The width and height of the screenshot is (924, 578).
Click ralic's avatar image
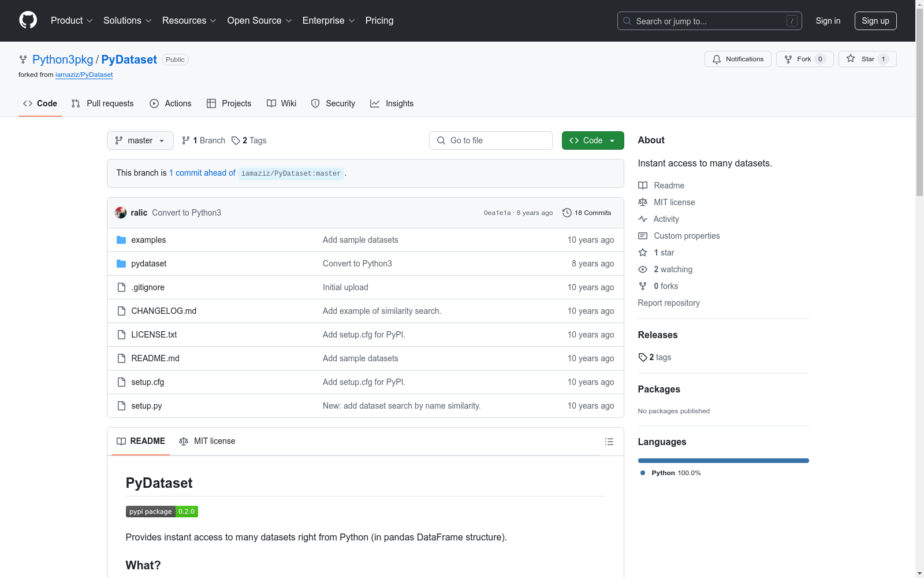121,213
